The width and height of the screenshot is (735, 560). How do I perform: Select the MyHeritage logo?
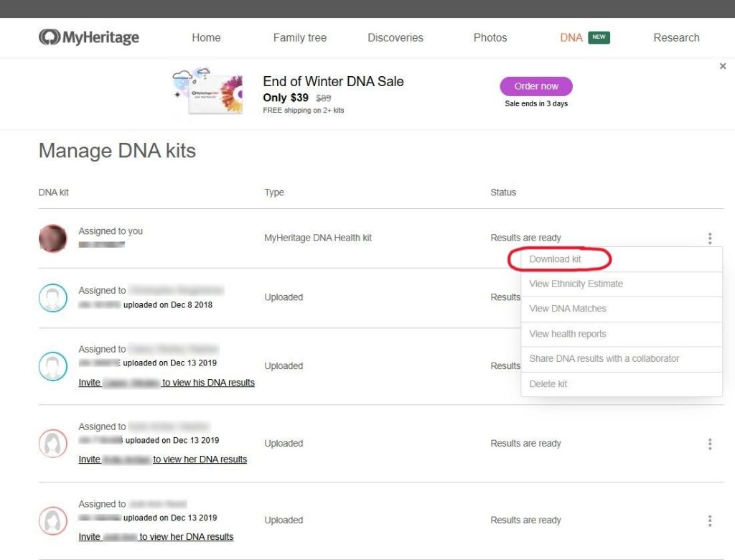[x=89, y=37]
